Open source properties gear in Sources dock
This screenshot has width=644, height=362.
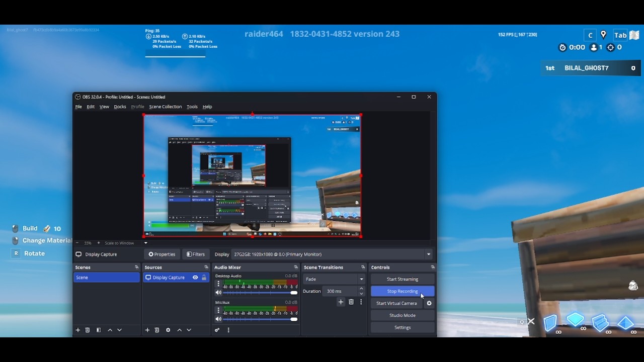tap(168, 330)
